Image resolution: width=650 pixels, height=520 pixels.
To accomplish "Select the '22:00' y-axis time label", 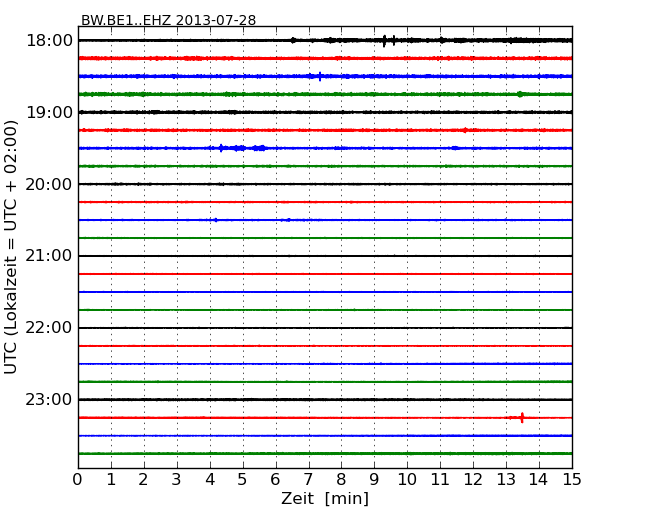I will 49,328.
